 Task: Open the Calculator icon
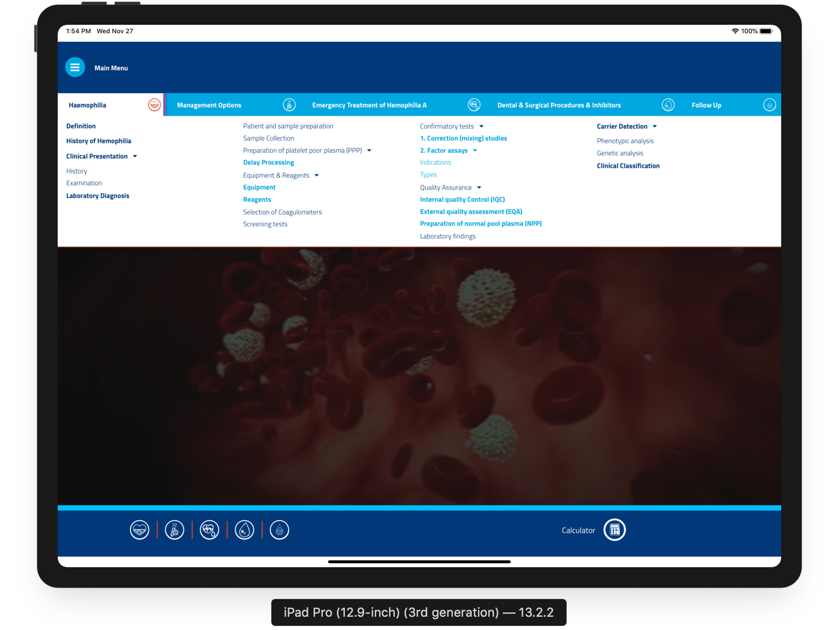pos(614,530)
